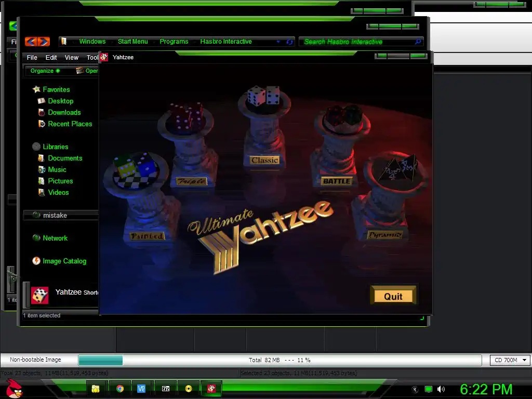Image resolution: width=532 pixels, height=399 pixels.
Task: Click the Hasbro Interactive breadcrumb segment
Action: pyautogui.click(x=226, y=42)
